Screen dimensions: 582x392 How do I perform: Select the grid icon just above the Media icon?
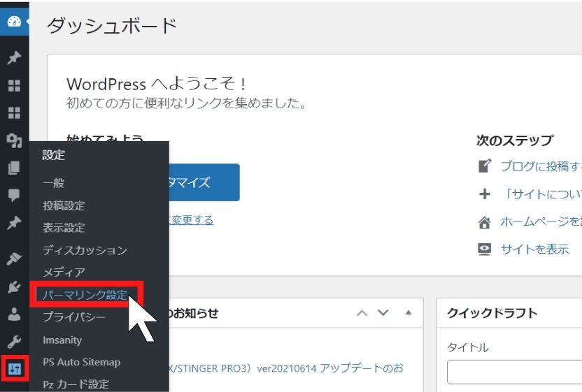[14, 112]
